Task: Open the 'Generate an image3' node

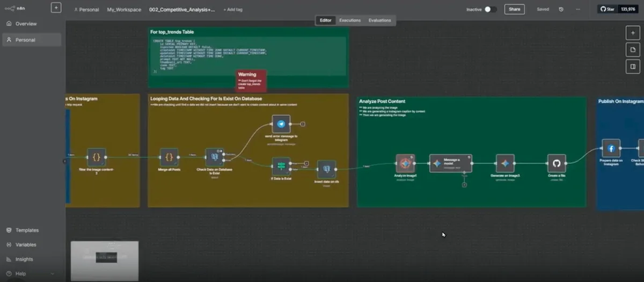Action: pos(505,163)
